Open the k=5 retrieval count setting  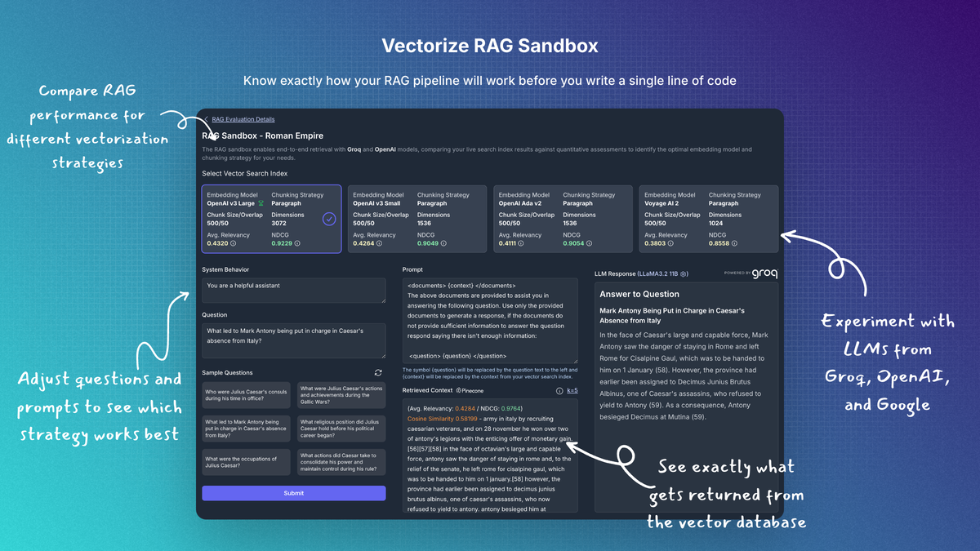[x=572, y=391]
